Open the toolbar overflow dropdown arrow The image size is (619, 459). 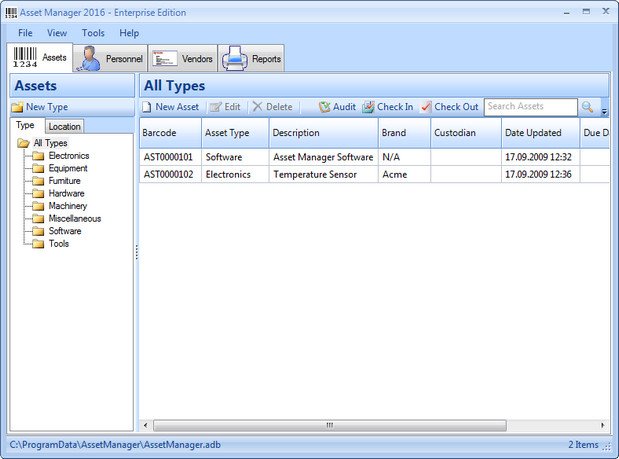(x=604, y=110)
